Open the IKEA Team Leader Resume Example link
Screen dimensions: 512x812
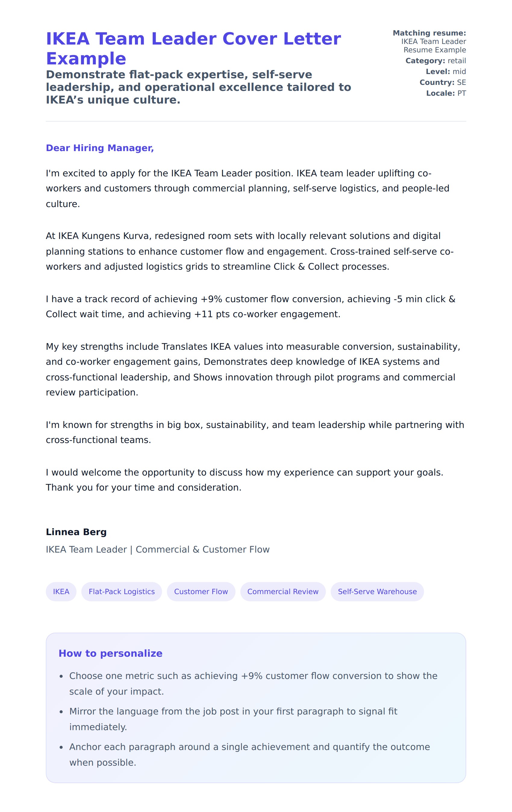coord(433,45)
